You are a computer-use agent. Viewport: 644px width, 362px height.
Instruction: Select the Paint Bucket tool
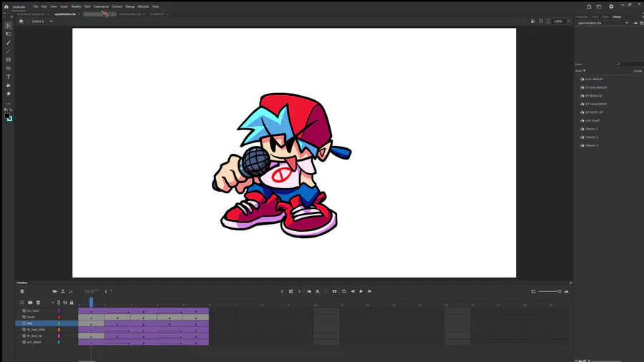click(x=8, y=85)
